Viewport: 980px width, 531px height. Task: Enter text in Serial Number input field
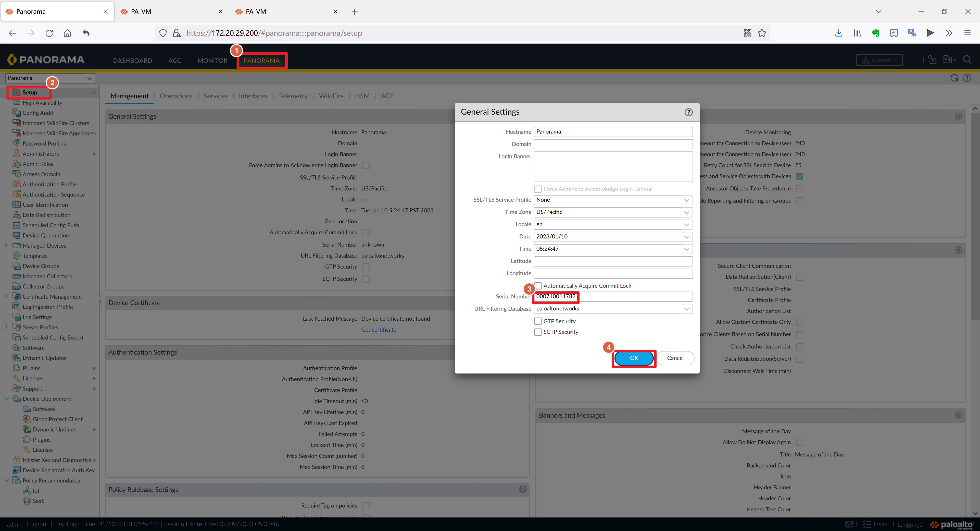[613, 296]
